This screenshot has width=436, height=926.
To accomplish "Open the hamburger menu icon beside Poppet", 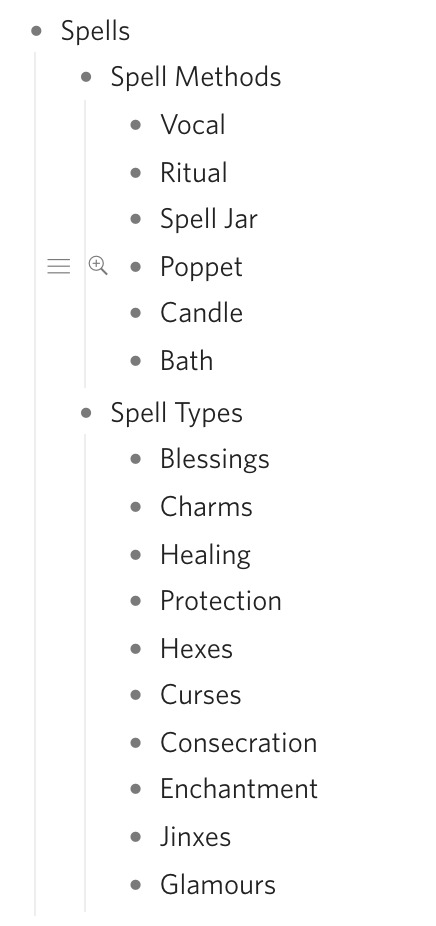I will tap(58, 266).
